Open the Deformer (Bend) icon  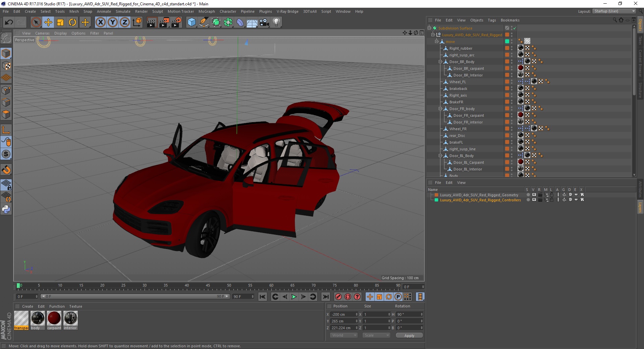[x=240, y=22]
